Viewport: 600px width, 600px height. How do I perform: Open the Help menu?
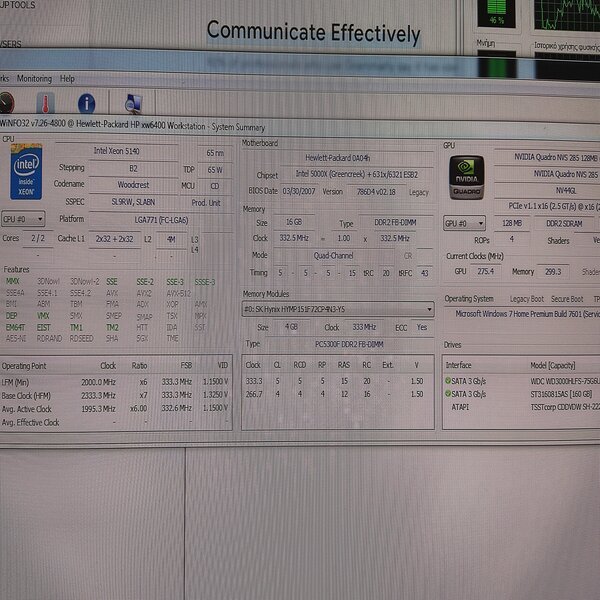(67, 79)
